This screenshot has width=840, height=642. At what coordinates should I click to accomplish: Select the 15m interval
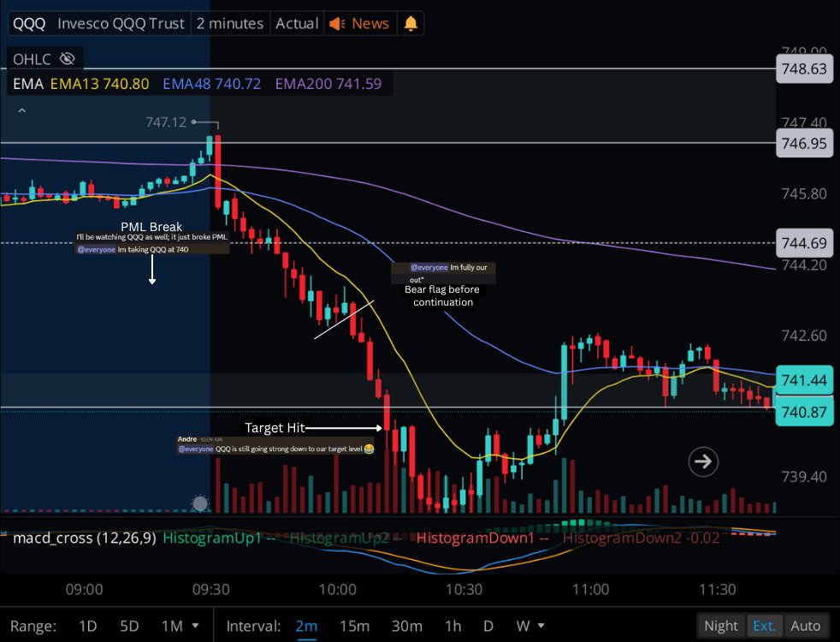click(355, 626)
